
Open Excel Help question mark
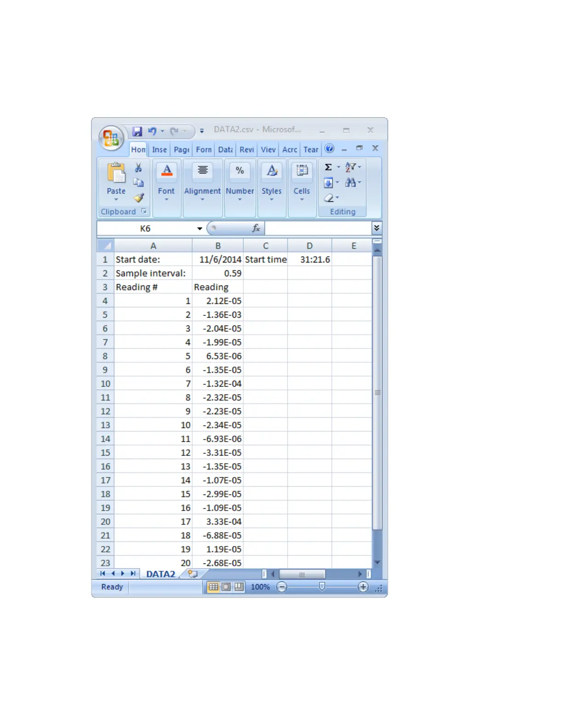pyautogui.click(x=329, y=148)
